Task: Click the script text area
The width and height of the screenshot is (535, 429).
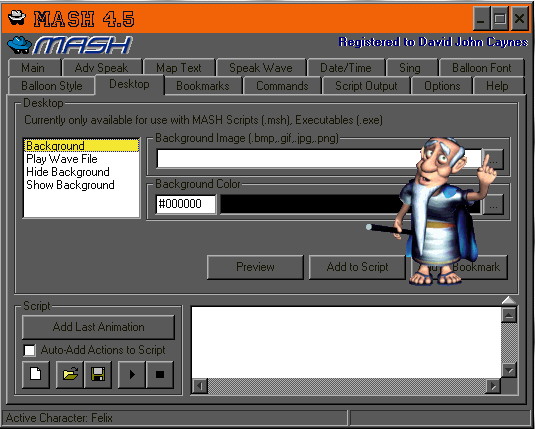Action: (x=346, y=342)
